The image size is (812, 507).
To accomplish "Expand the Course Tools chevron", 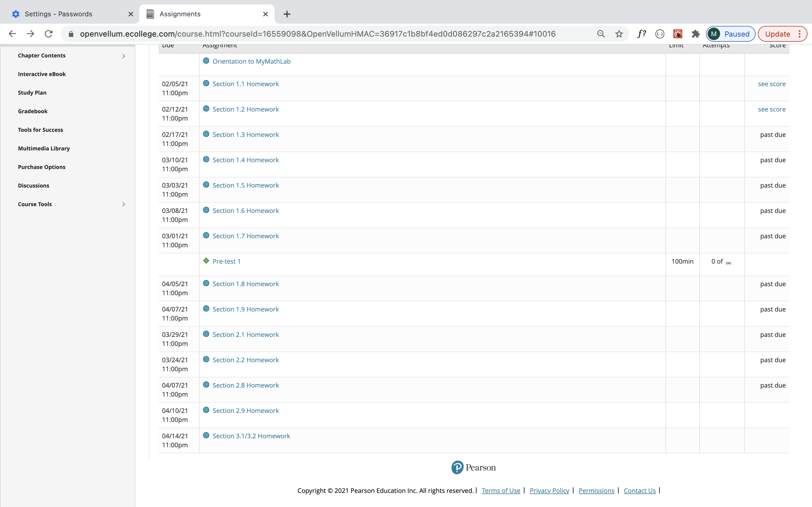I will (123, 204).
